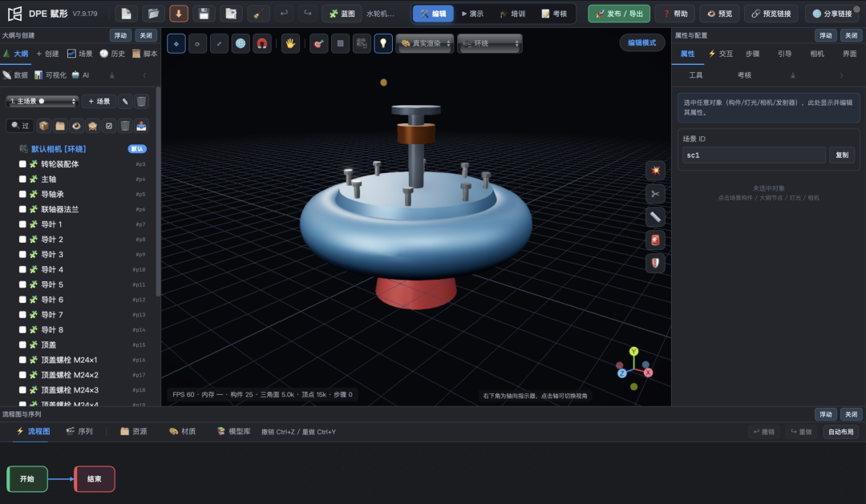This screenshot has width=866, height=504.
Task: Open the 真实渲染 render mode dropdown
Action: 425,43
